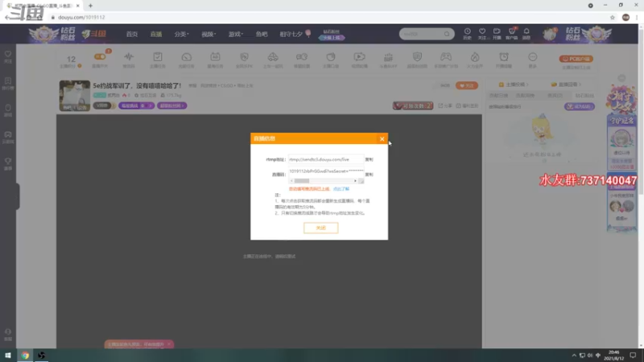Open the 直播回看 link
The width and height of the screenshot is (644, 362).
tap(567, 84)
